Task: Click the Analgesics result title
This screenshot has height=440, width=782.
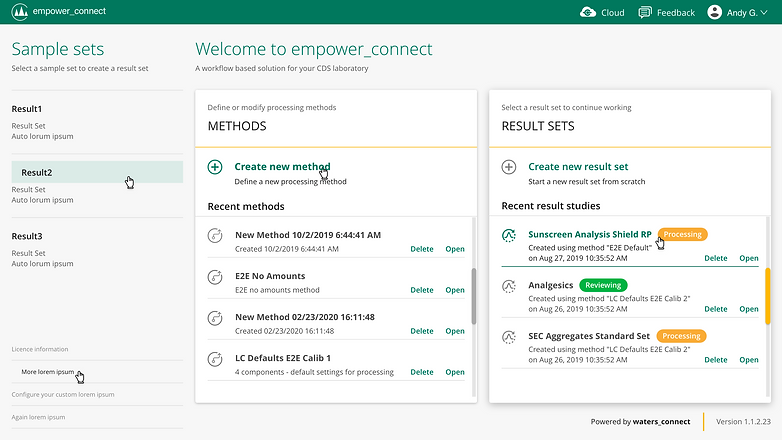Action: pyautogui.click(x=551, y=285)
